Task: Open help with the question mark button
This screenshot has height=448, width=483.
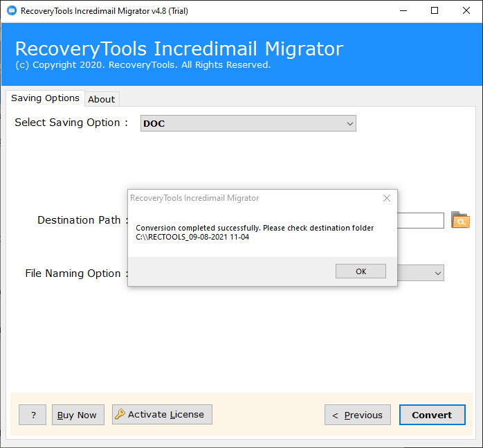Action: [x=33, y=415]
